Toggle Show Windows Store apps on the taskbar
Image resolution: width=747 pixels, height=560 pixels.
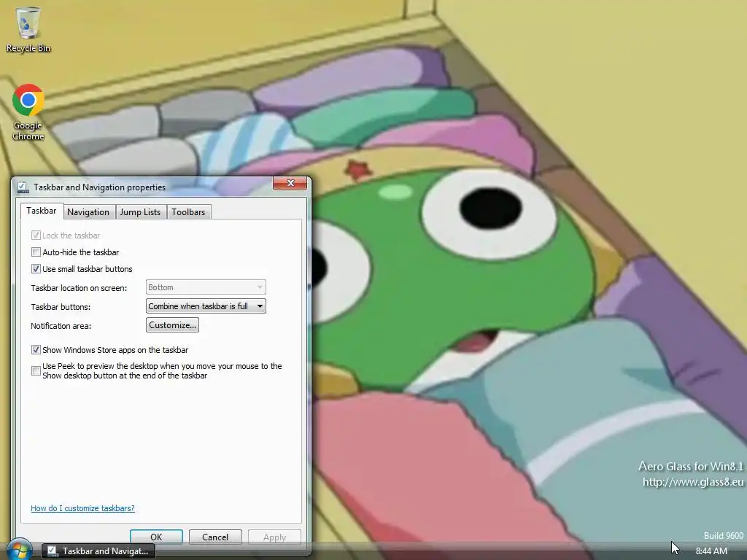point(36,349)
